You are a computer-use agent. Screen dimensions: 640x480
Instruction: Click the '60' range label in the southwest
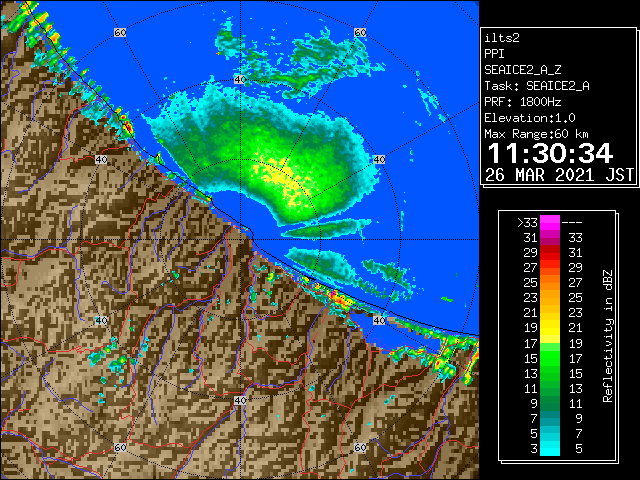[120, 447]
